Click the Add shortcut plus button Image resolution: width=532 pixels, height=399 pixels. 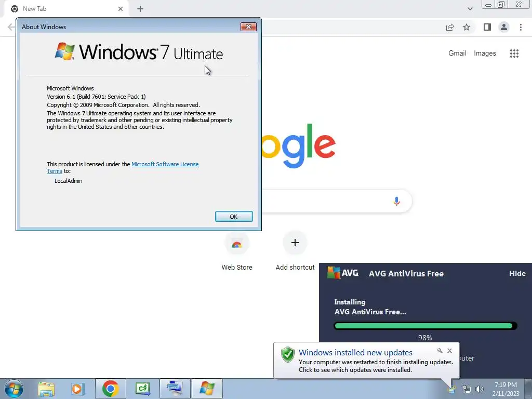[x=295, y=243]
